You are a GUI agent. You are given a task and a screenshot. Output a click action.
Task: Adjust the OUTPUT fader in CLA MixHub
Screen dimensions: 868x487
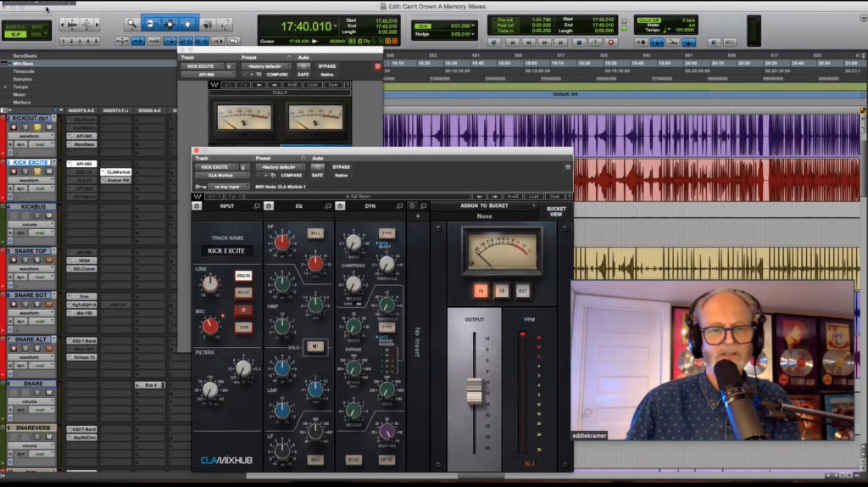tap(475, 390)
